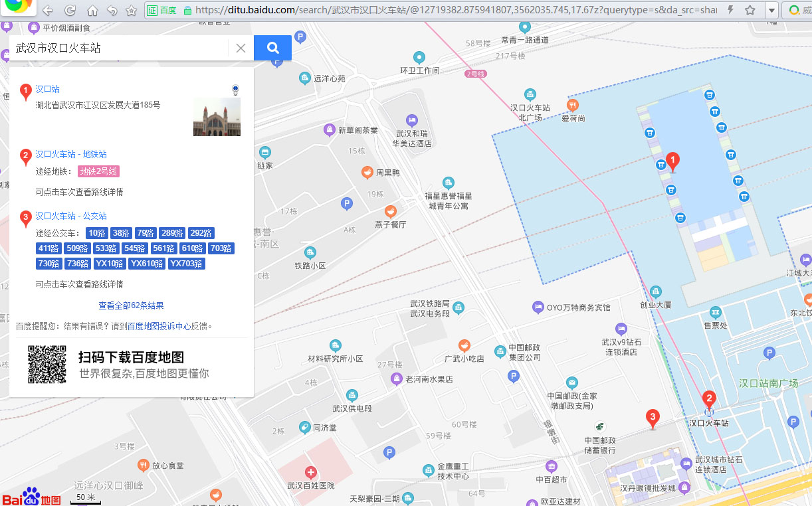Screen dimensions: 812x506
Task: Click the 同济堂 pharmacy icon
Action: pyautogui.click(x=304, y=427)
